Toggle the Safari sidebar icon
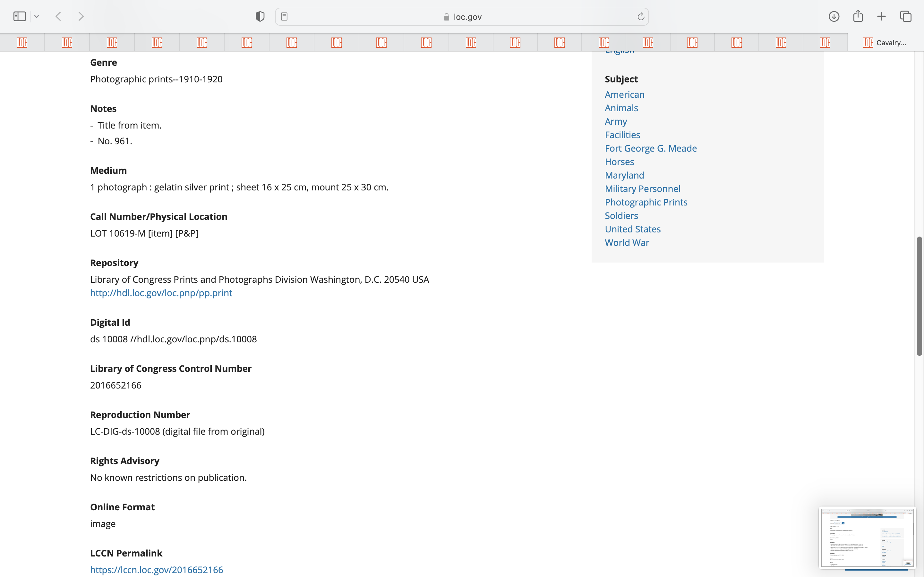This screenshot has height=577, width=924. click(20, 16)
